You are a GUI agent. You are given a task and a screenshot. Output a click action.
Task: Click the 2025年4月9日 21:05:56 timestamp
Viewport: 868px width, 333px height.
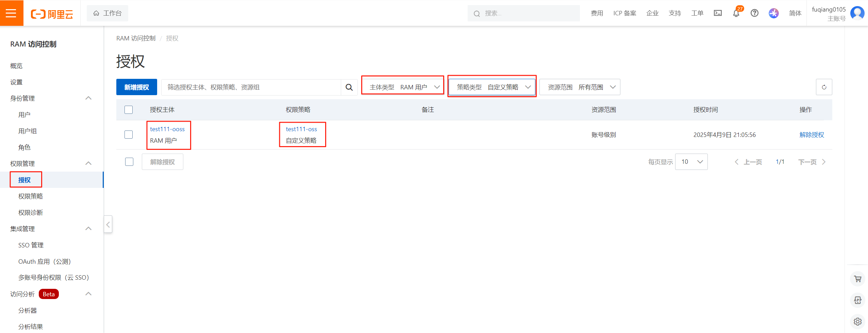point(724,135)
